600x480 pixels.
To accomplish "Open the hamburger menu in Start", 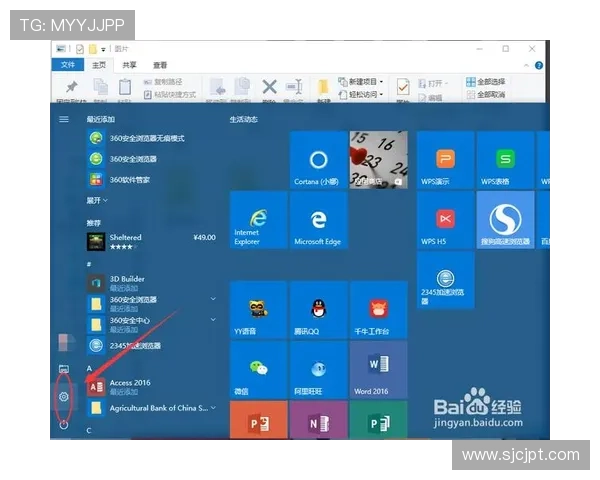I will click(x=64, y=119).
